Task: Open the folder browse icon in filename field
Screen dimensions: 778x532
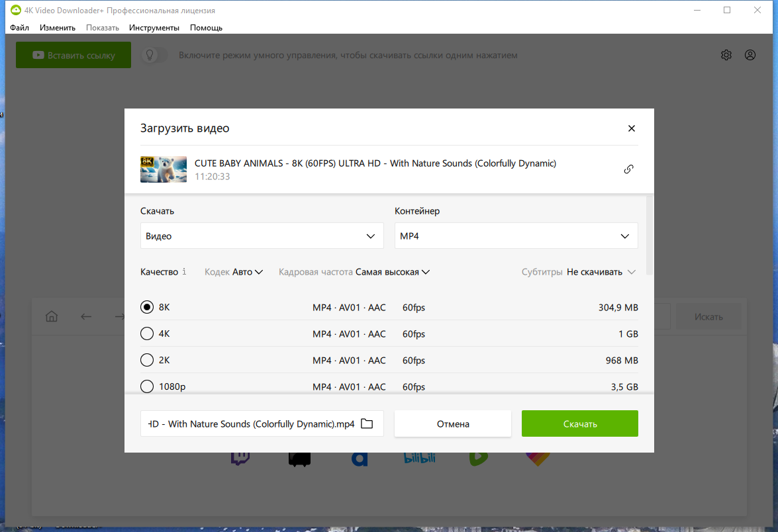Action: 367,423
